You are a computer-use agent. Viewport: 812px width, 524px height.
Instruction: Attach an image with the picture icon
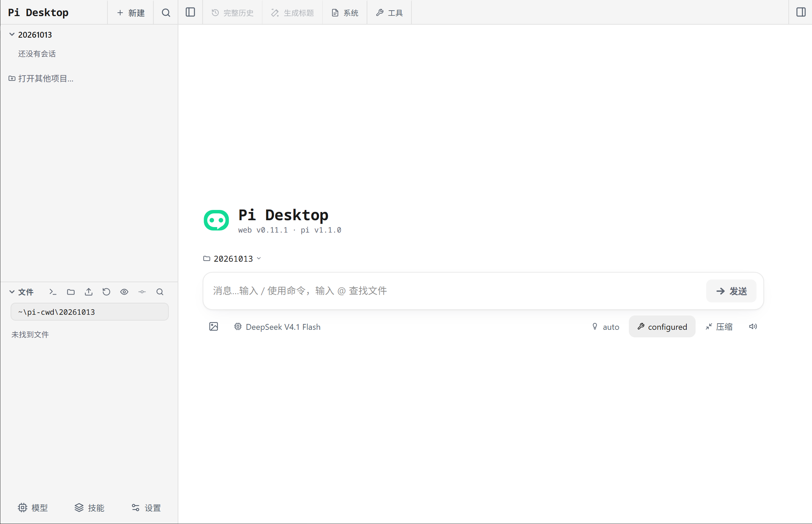(x=214, y=327)
